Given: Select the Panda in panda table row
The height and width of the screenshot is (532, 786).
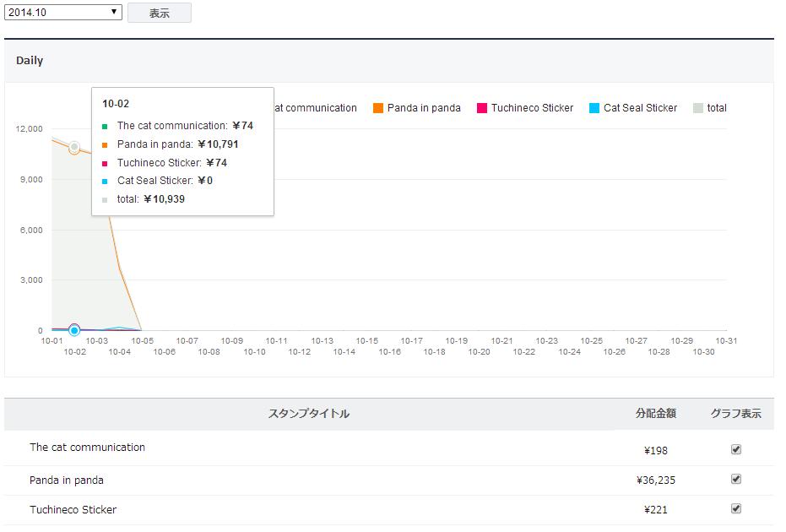Looking at the screenshot, I should coord(389,480).
